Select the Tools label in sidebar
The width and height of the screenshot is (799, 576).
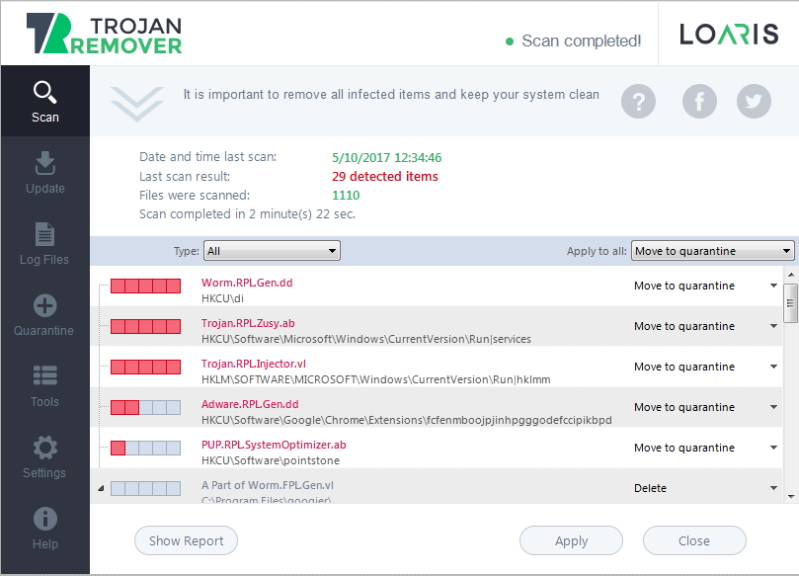[45, 402]
